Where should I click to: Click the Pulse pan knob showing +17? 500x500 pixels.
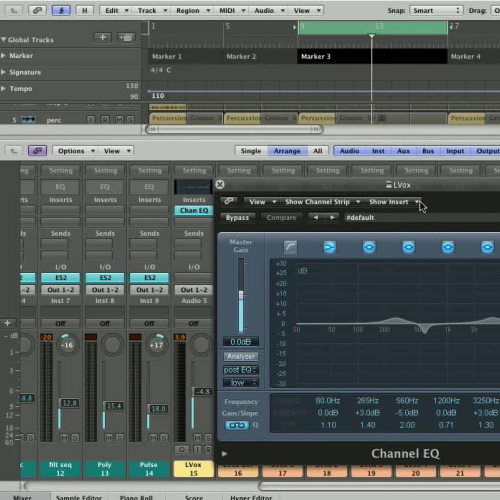pyautogui.click(x=156, y=345)
